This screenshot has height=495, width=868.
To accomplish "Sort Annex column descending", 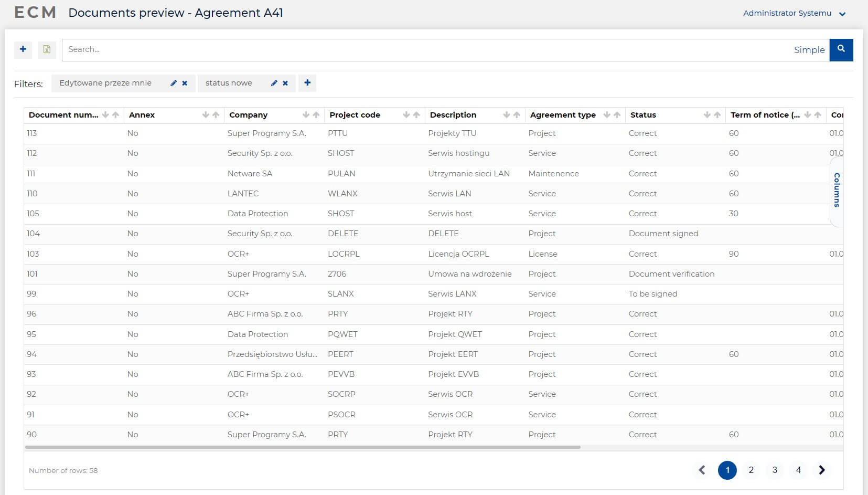I will (x=206, y=115).
